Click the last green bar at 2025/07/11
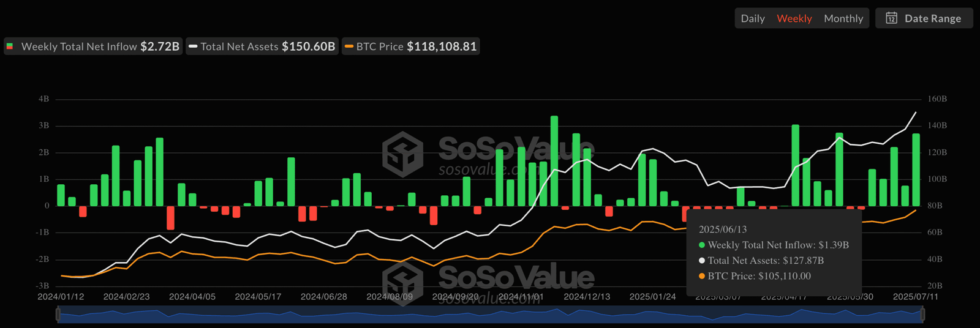 coord(916,170)
